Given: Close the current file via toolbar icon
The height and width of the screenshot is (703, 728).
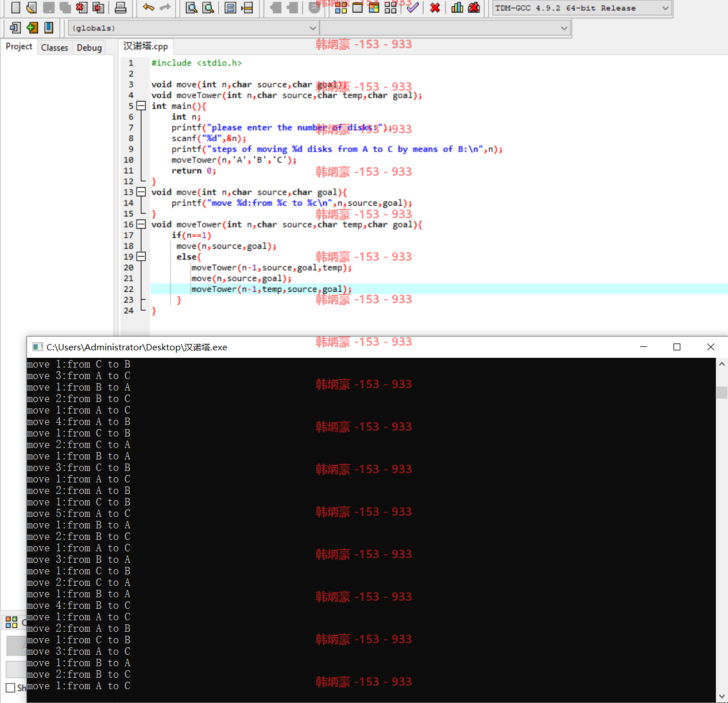Looking at the screenshot, I should coord(82,7).
